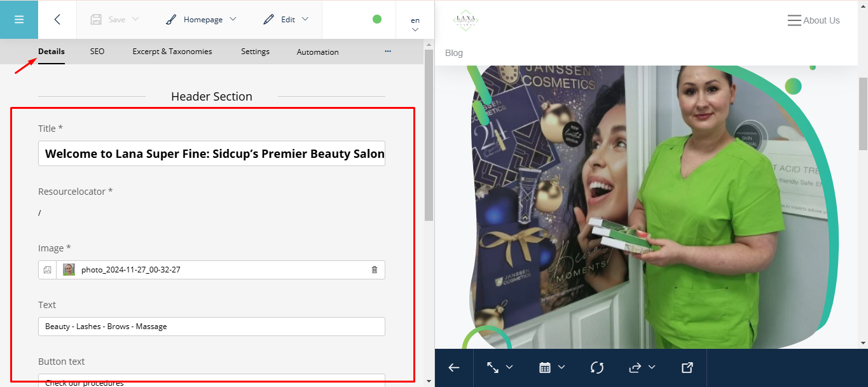Switch to the SEO tab

pyautogui.click(x=97, y=52)
